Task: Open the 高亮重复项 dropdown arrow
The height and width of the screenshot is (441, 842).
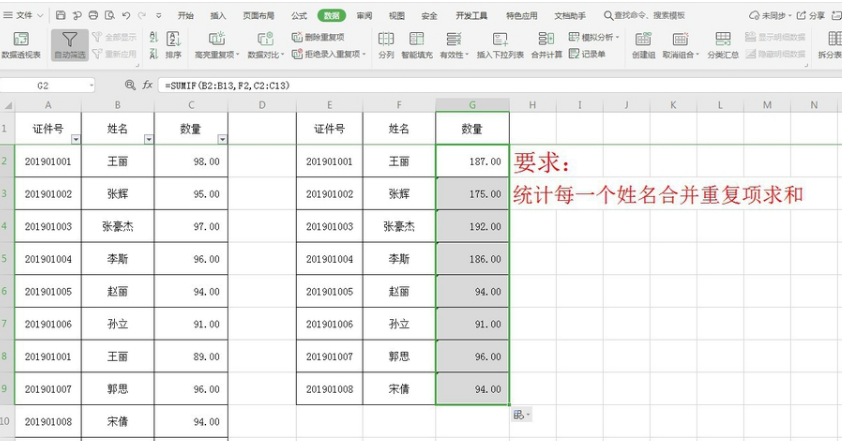Action: coord(238,55)
